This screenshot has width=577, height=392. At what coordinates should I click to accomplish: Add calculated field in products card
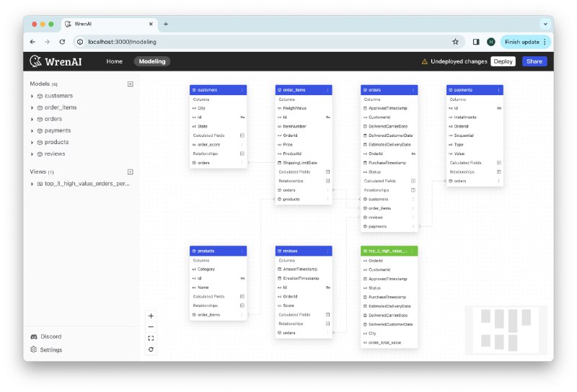[x=242, y=296]
